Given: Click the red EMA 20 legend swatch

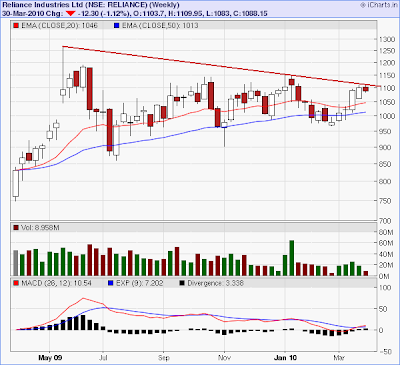Looking at the screenshot, I should 16,25.
